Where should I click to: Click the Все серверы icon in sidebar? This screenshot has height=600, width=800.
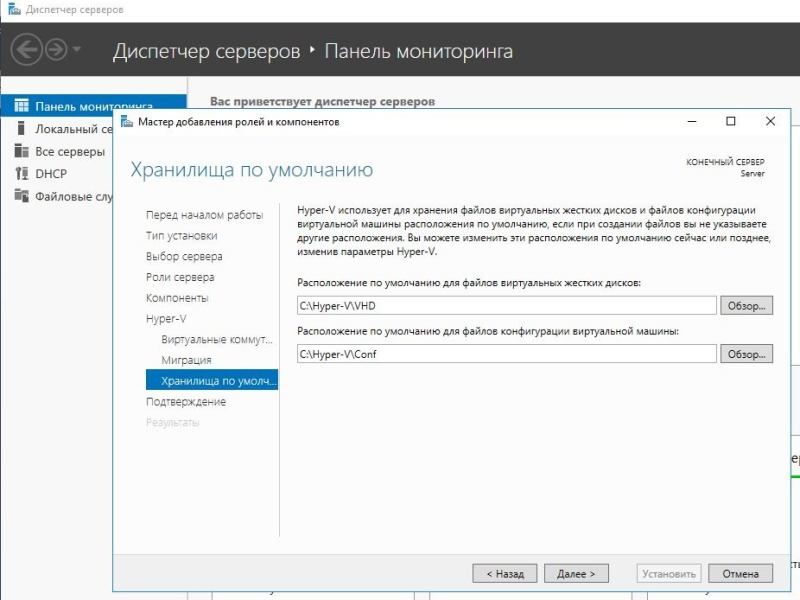pos(21,151)
